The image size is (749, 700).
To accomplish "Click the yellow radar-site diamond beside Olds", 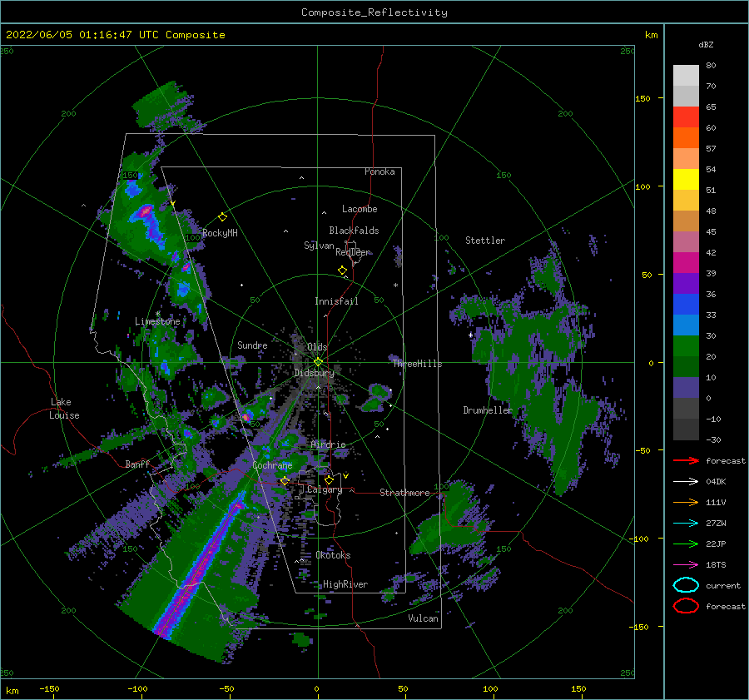I will 318,362.
